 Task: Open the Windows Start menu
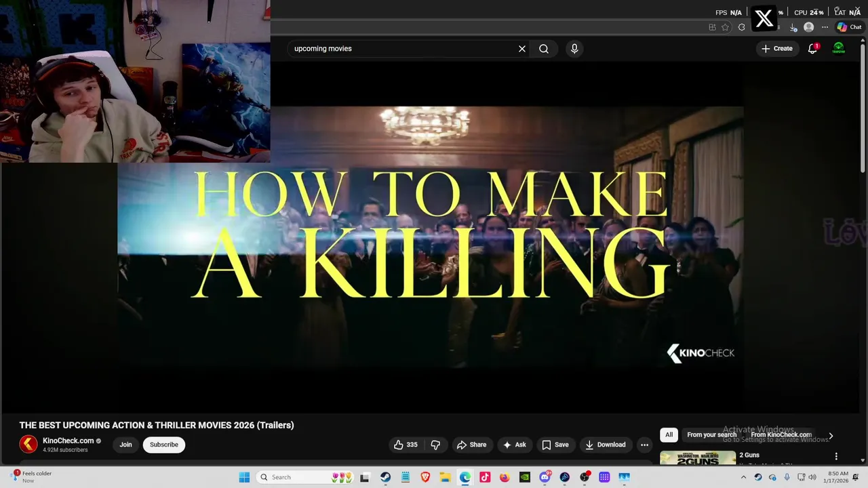(244, 477)
